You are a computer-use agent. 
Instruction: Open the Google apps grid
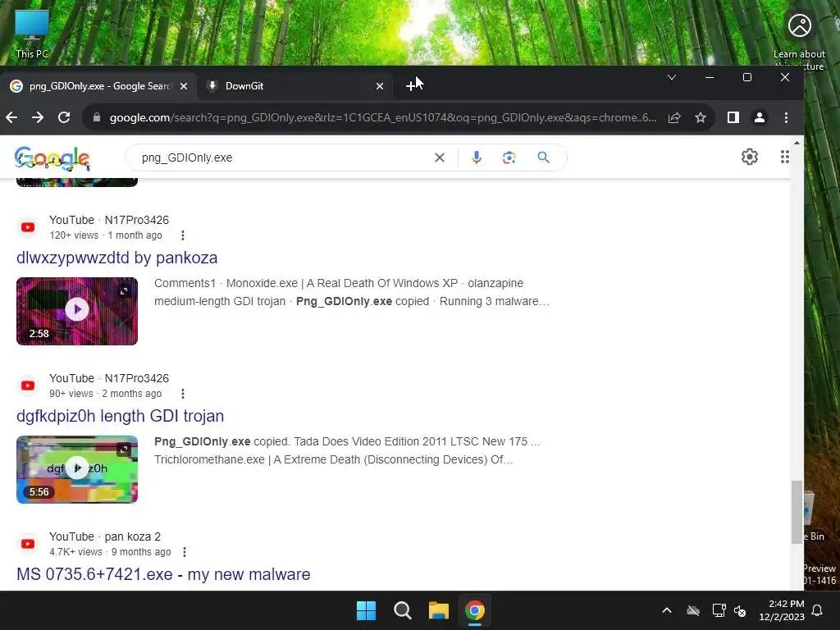tap(784, 157)
